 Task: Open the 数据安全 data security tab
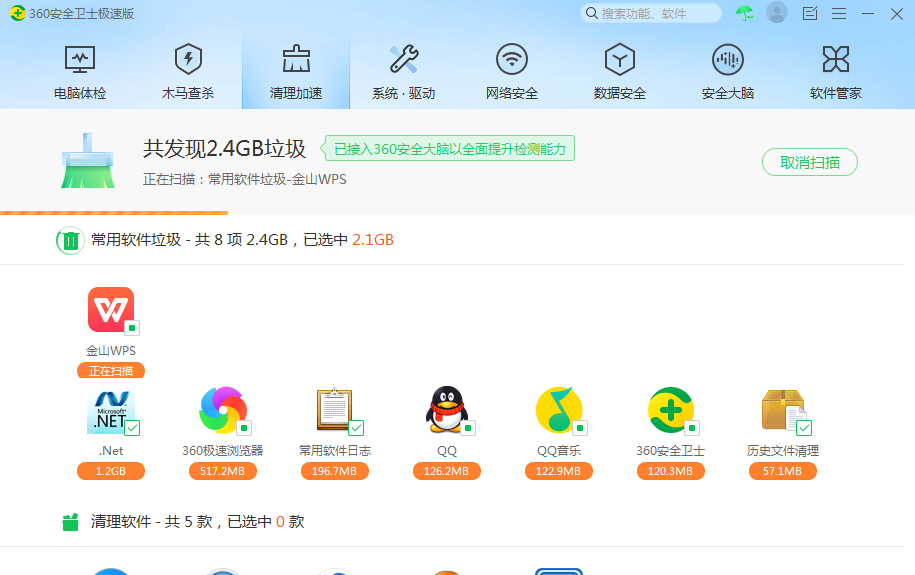pos(620,73)
